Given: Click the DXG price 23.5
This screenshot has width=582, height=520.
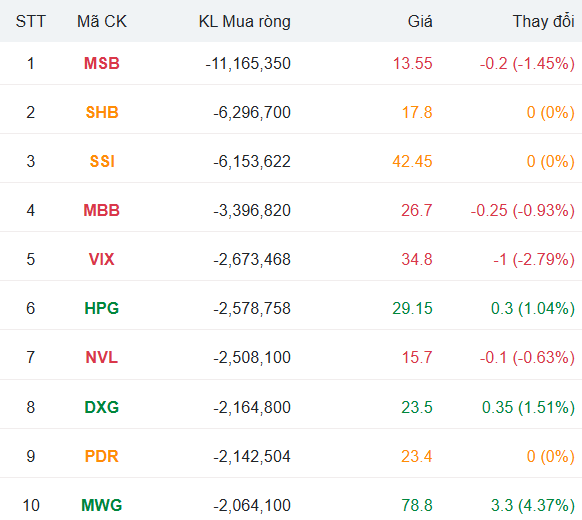Looking at the screenshot, I should [417, 407].
